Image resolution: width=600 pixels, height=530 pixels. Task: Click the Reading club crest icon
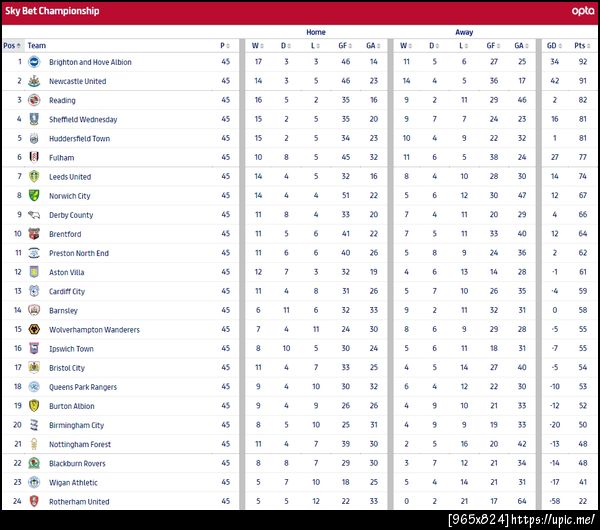coord(34,100)
